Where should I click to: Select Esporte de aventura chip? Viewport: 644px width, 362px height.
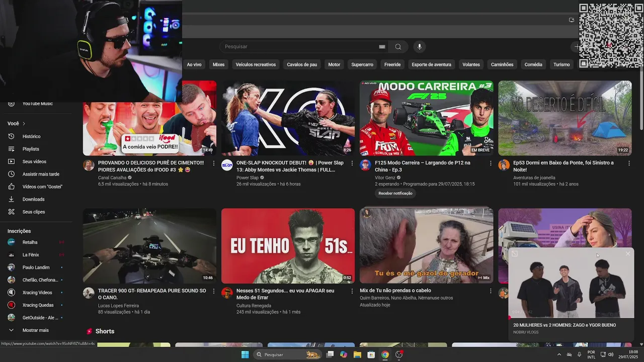tap(432, 64)
